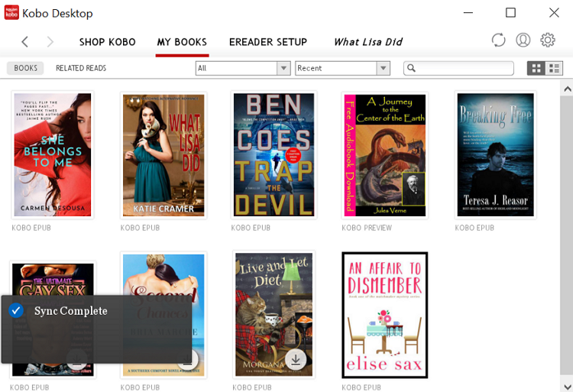Open the settings gear icon
The width and height of the screenshot is (573, 392).
point(548,40)
